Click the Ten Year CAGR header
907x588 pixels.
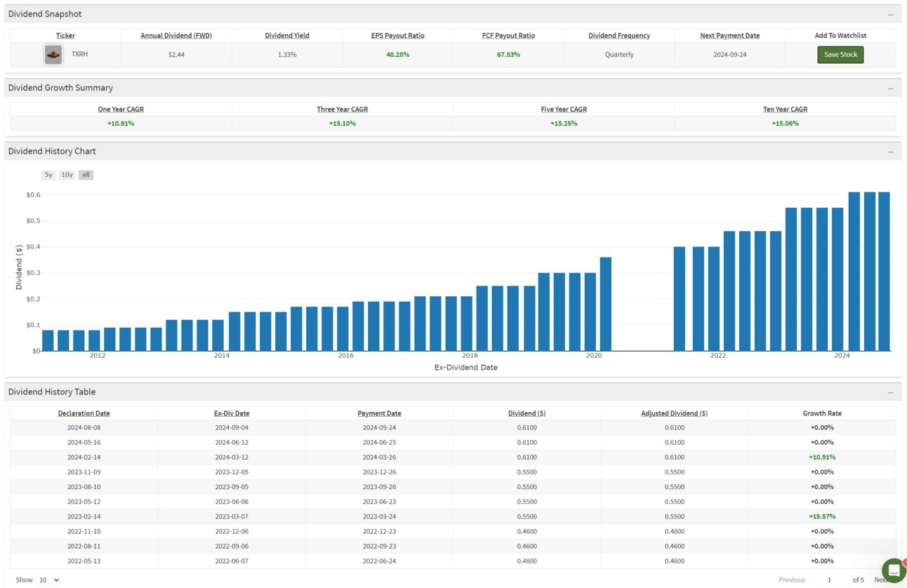click(785, 109)
